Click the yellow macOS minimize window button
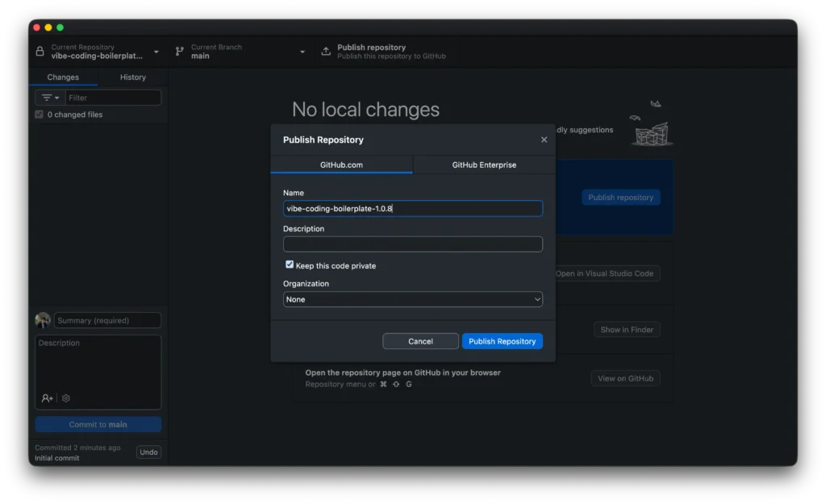The height and width of the screenshot is (504, 826). 48,27
